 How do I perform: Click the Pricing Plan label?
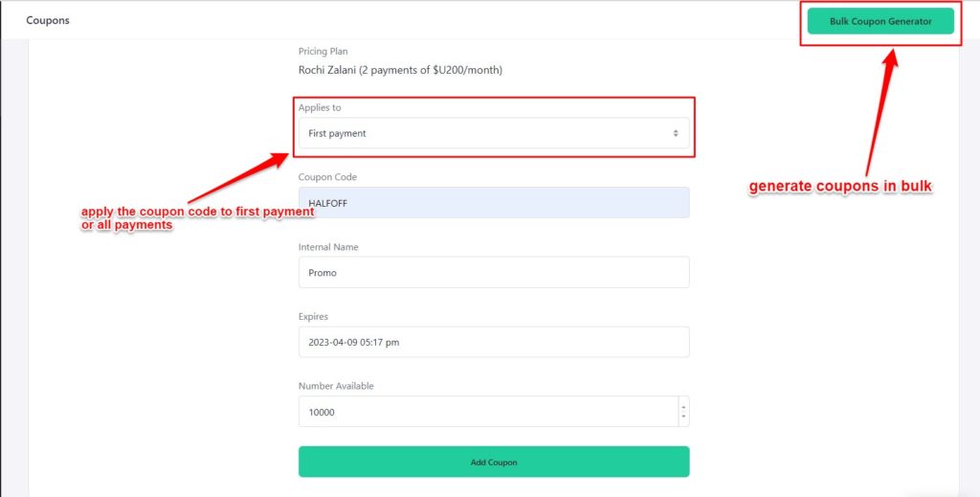[x=323, y=52]
